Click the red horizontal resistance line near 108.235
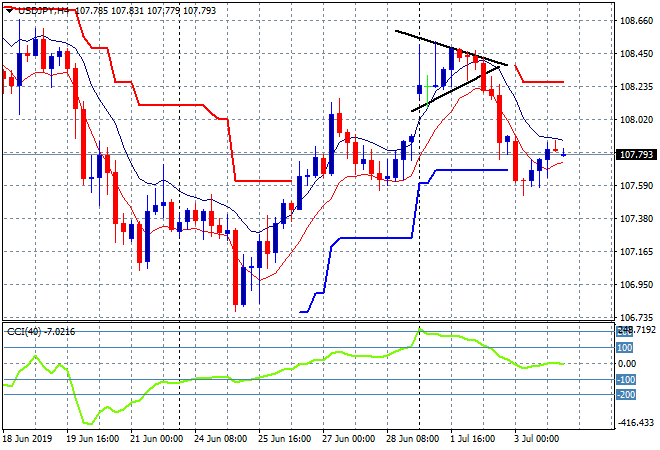This screenshot has width=660, height=450. (543, 82)
